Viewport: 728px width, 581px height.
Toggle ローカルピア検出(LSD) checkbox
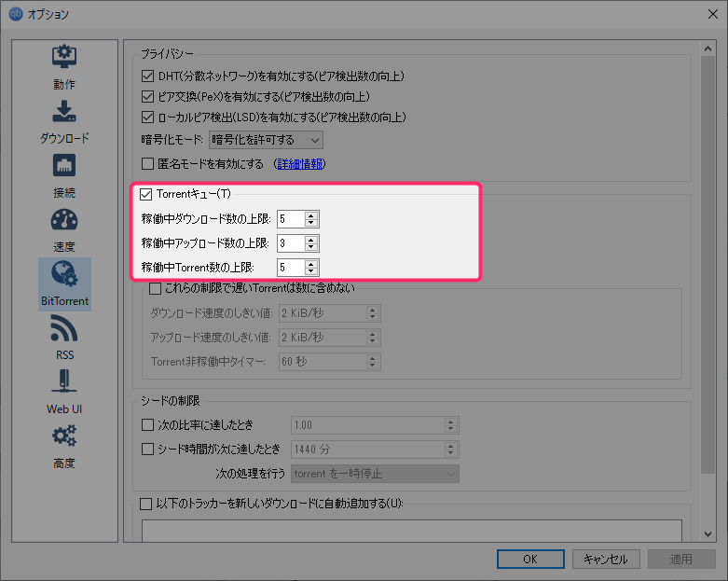click(x=147, y=117)
